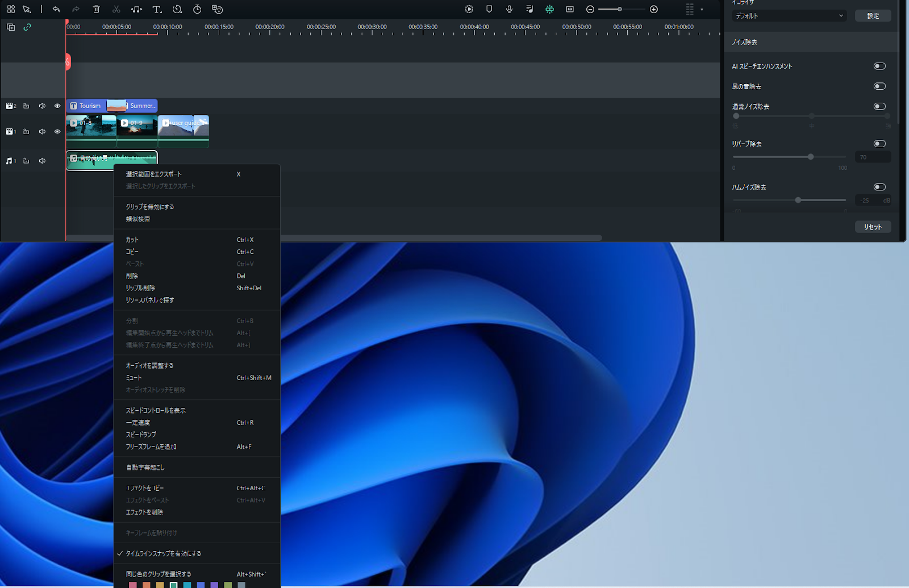
Task: Toggle リバーブ除去 switch
Action: pos(879,144)
